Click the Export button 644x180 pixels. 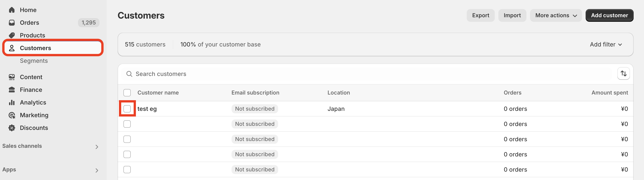[480, 16]
